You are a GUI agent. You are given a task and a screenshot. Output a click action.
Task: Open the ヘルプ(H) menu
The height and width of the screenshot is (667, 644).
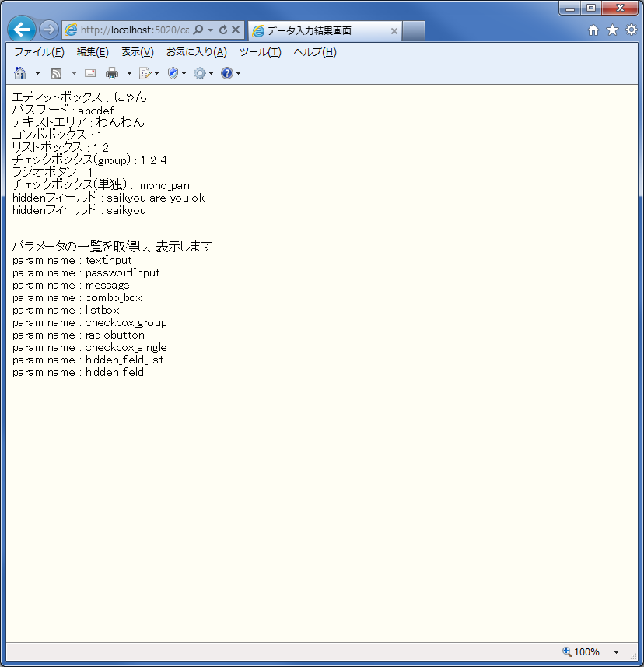(x=315, y=52)
